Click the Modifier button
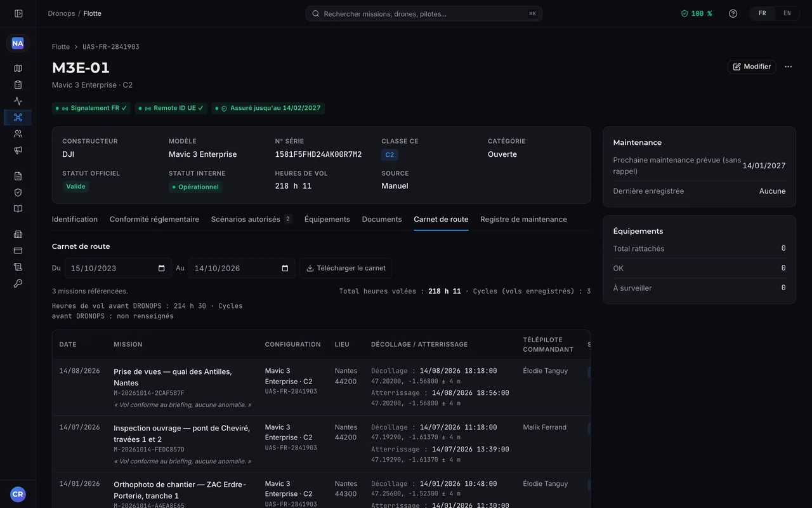This screenshot has height=508, width=812. [x=752, y=67]
